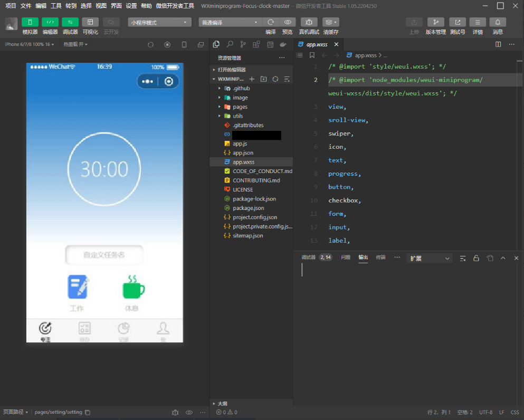Viewport: 524px width, 420px height.
Task: Open the 测试号 test account button
Action: click(458, 22)
